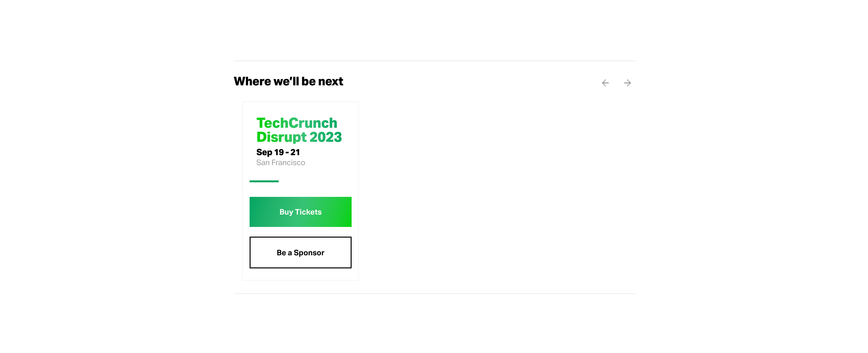
Task: Go to previous event with left arrow
Action: click(x=605, y=83)
